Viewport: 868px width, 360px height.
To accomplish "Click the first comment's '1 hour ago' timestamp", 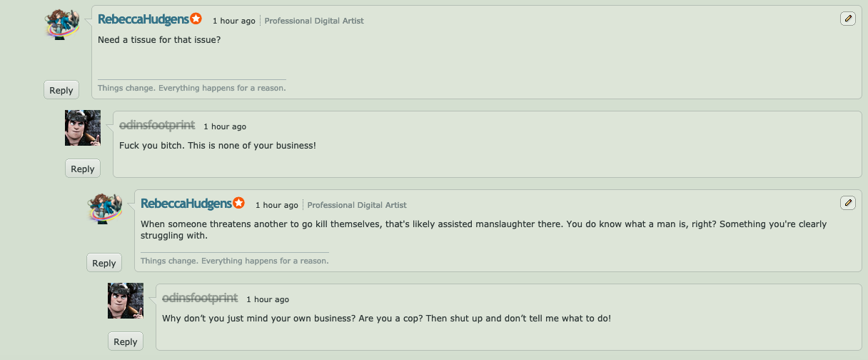I will coord(233,21).
